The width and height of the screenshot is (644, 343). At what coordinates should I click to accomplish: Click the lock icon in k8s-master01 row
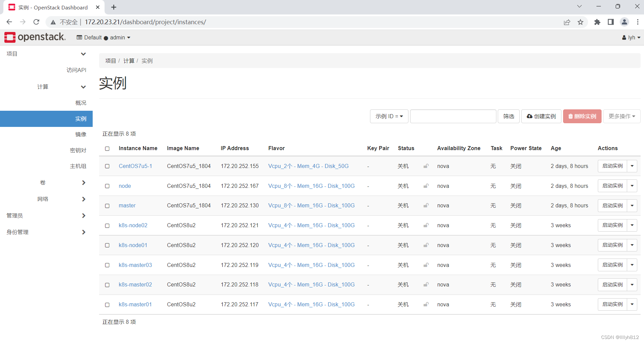[426, 304]
